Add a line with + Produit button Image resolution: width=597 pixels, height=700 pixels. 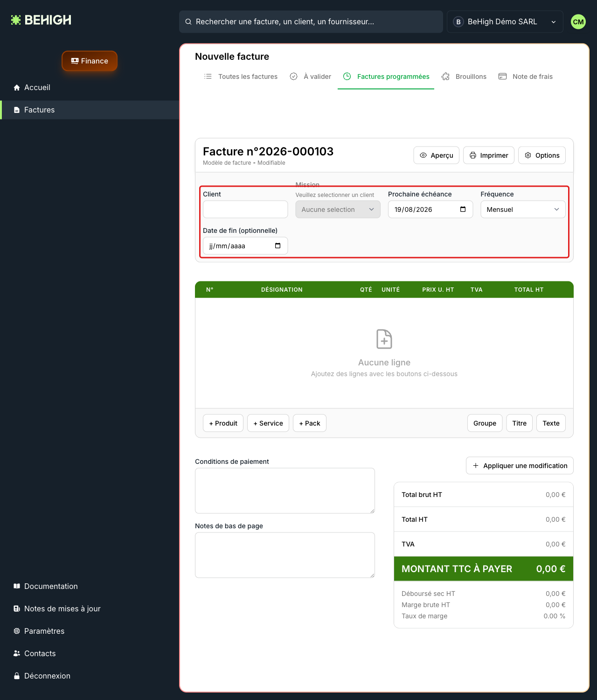223,423
